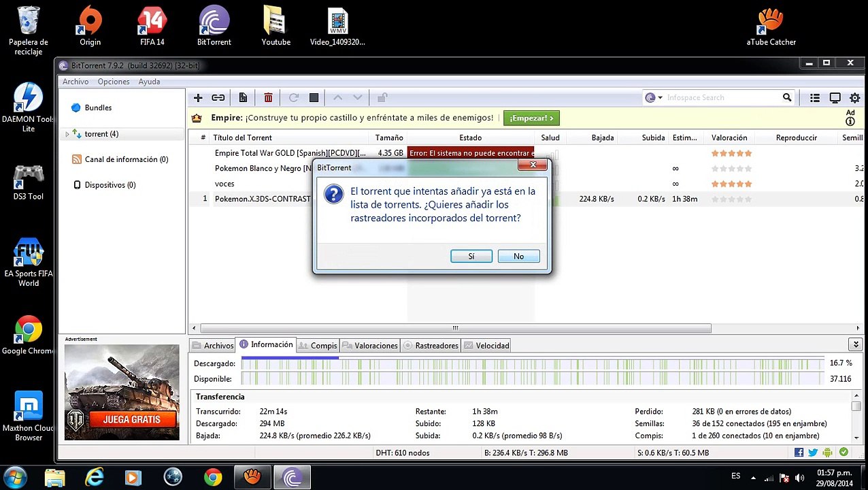This screenshot has width=868, height=490.
Task: Switch to the Valoraciones tab
Action: (370, 346)
